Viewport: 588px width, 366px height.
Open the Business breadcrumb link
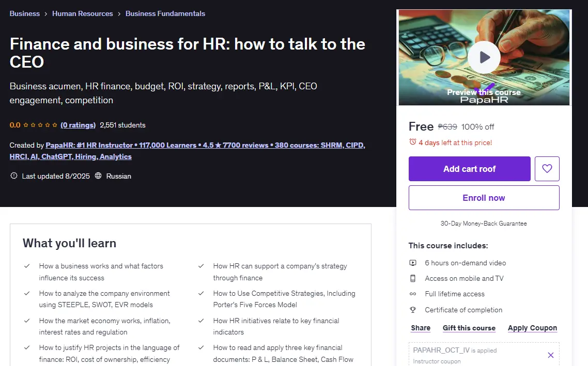pos(24,13)
